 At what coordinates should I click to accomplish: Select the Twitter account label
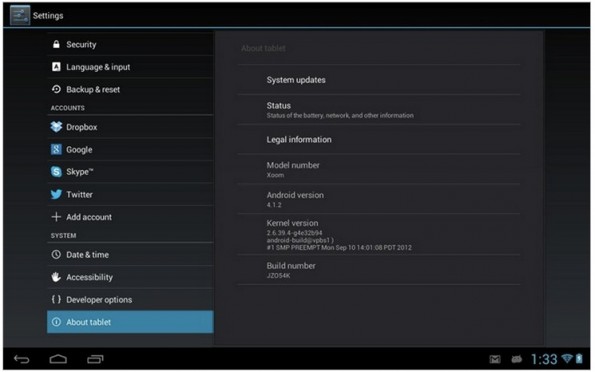(79, 194)
